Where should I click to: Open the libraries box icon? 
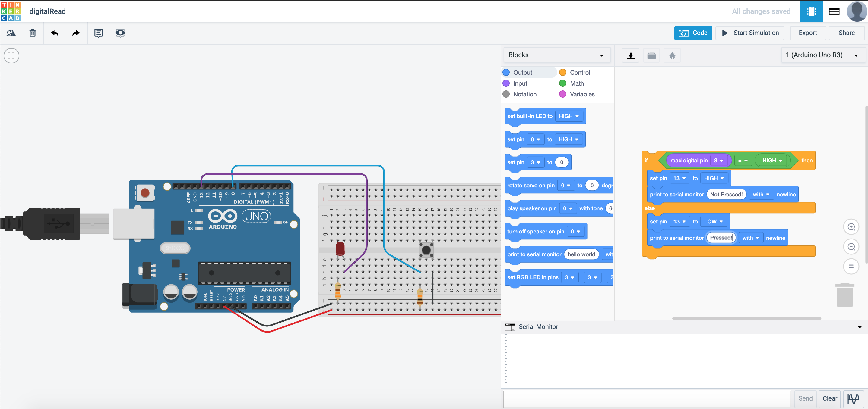651,55
